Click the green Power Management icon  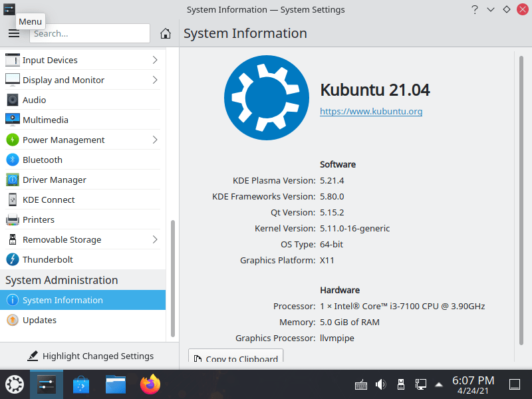[13, 140]
